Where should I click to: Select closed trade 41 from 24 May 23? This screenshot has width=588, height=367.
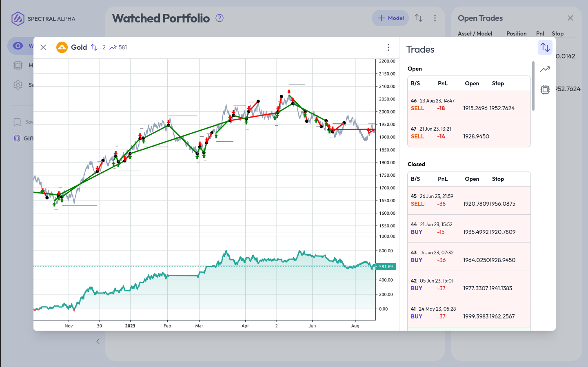(469, 313)
